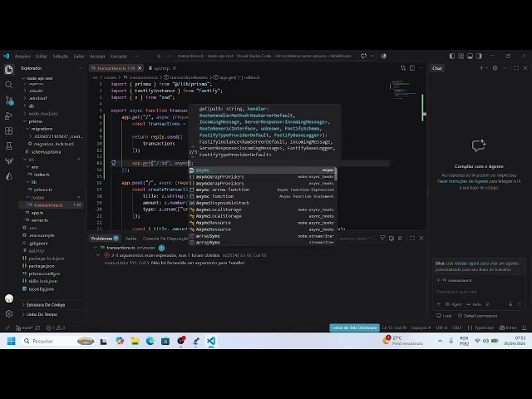Screen dimensions: 532x399
Task: Open Chat settings gear icon
Action: 495,68
